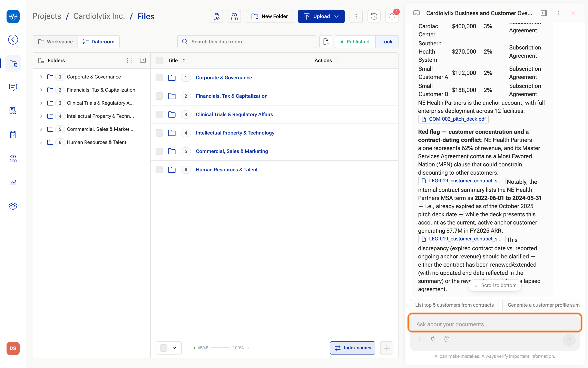Expand Financials, Tax & Capitalization tree node

(x=41, y=90)
